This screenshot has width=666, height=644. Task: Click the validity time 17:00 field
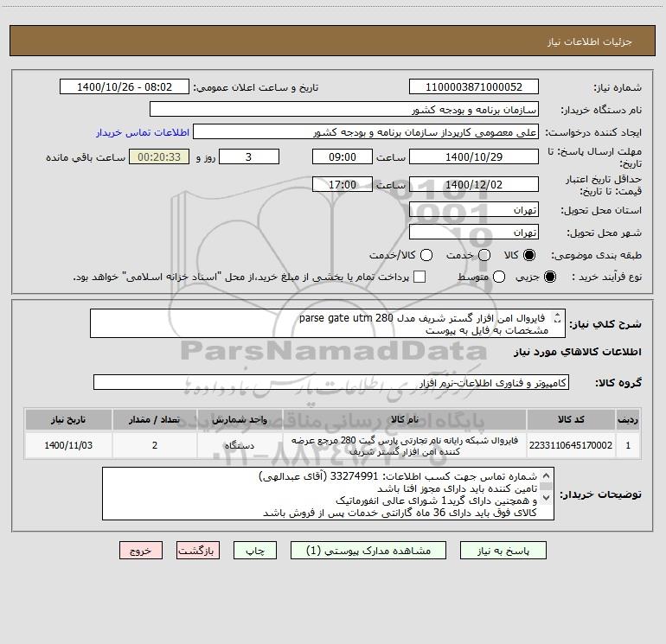click(x=343, y=184)
